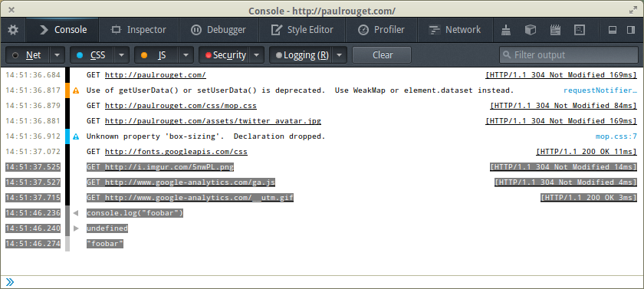The height and width of the screenshot is (289, 644).
Task: Click the orange warning icon for getUserData message
Action: point(76,90)
